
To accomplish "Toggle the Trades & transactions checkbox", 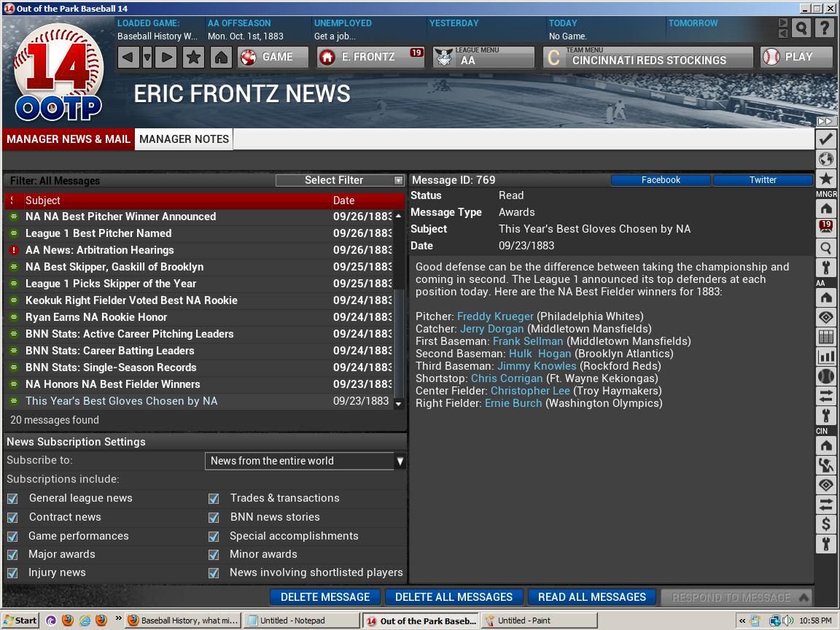I will (214, 498).
